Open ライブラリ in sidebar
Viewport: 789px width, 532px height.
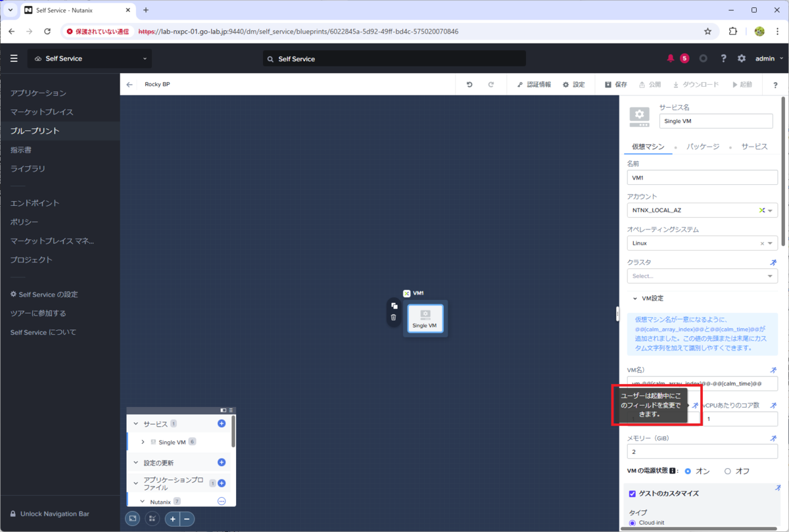click(28, 169)
